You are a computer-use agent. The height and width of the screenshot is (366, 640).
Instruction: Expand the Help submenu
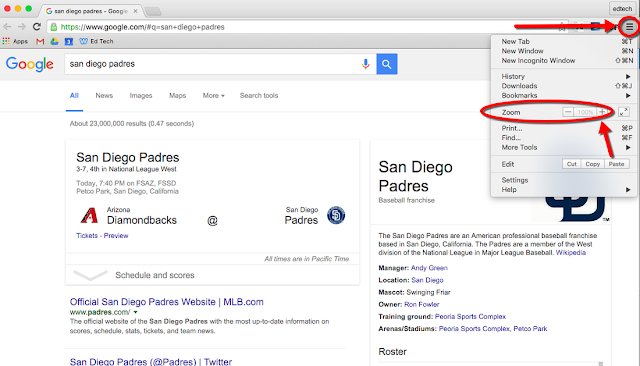pyautogui.click(x=565, y=190)
